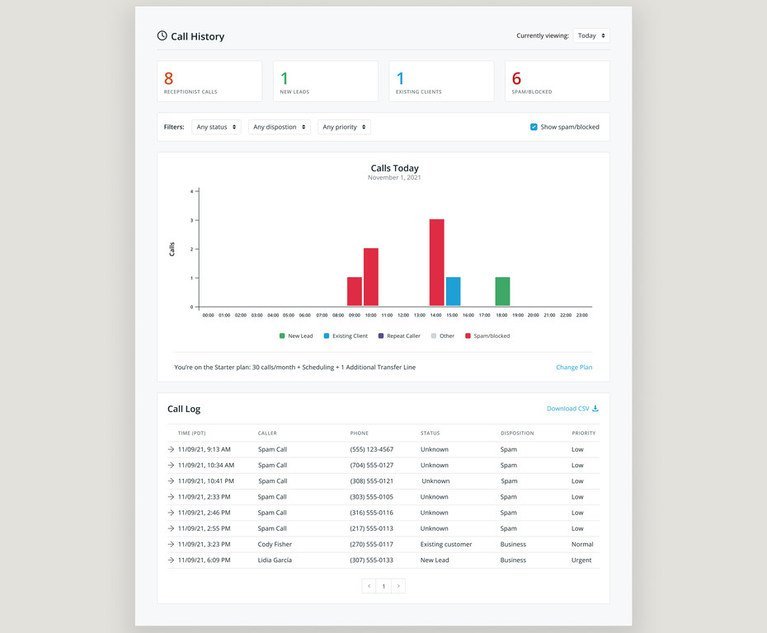Open the Currently viewing Today dropdown
The width and height of the screenshot is (767, 633).
click(591, 36)
